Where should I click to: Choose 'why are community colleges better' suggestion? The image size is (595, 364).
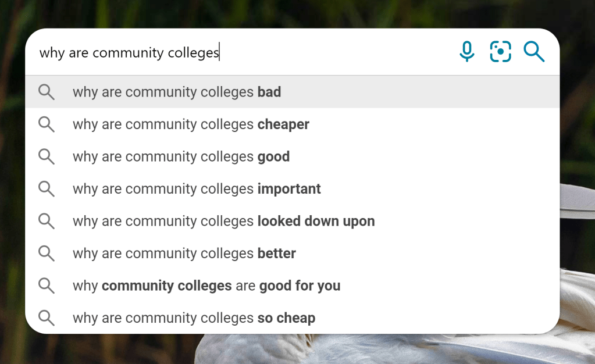click(x=184, y=254)
